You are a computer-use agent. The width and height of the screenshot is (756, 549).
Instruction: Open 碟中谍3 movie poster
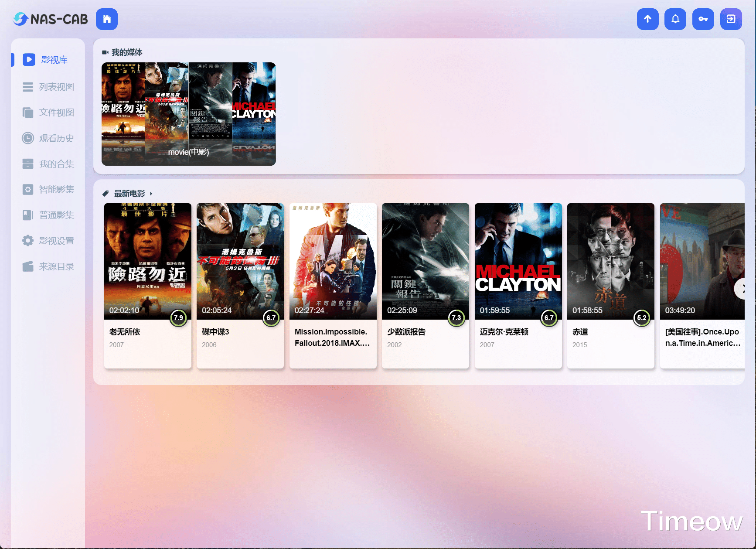pos(240,261)
